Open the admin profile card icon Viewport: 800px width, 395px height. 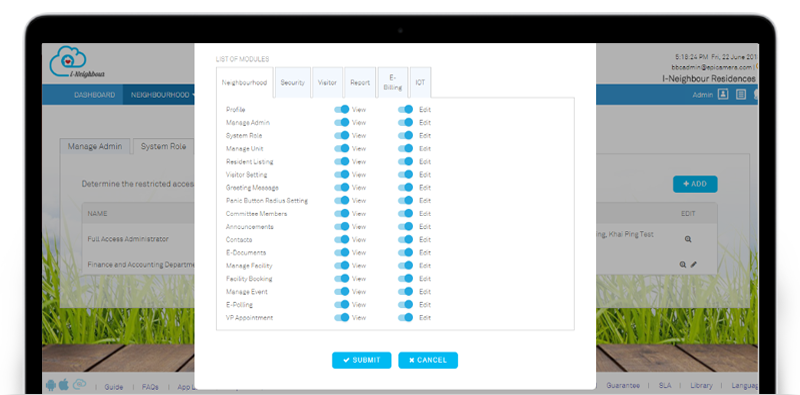point(722,94)
